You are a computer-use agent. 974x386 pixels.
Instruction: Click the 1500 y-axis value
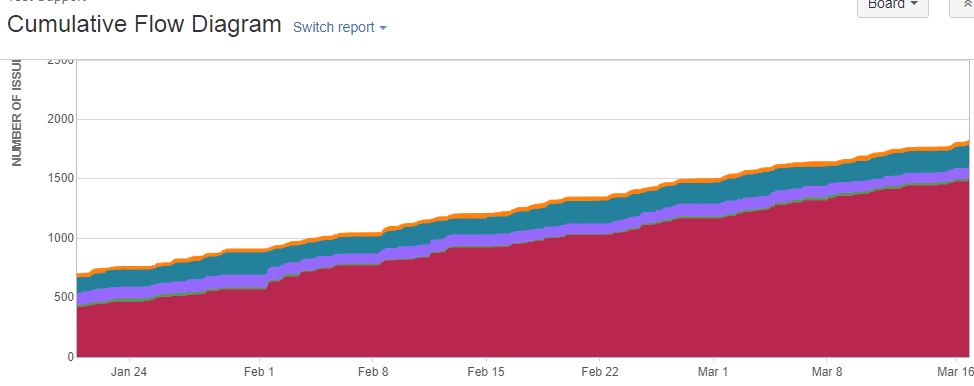tap(60, 179)
